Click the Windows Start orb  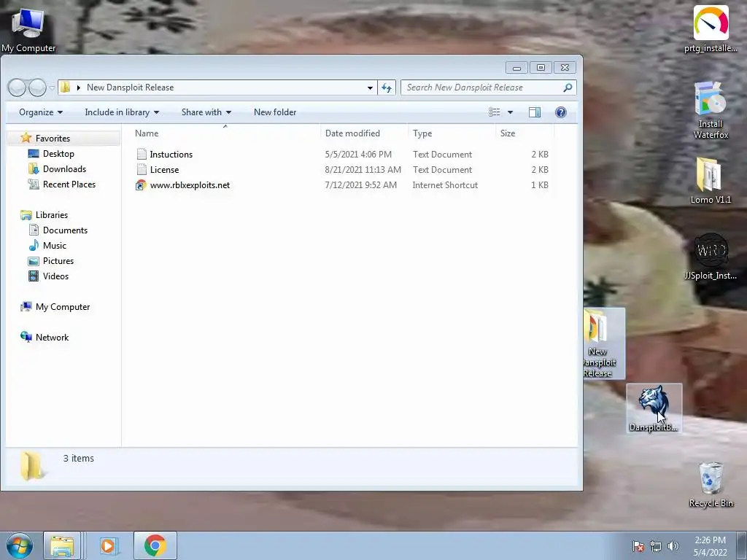tap(20, 545)
